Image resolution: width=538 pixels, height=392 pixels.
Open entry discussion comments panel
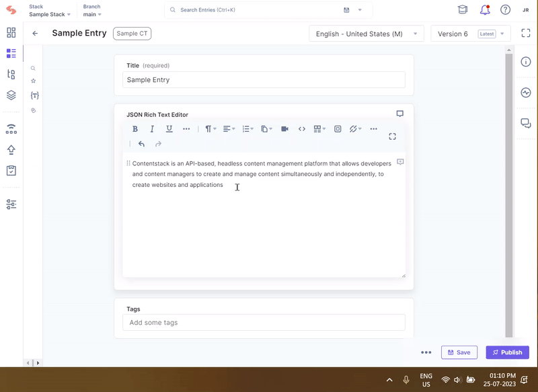526,123
